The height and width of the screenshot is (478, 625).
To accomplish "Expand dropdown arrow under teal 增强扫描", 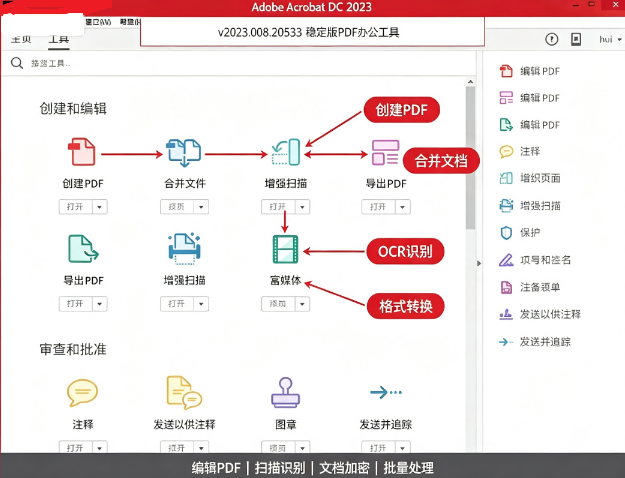I will (x=302, y=207).
